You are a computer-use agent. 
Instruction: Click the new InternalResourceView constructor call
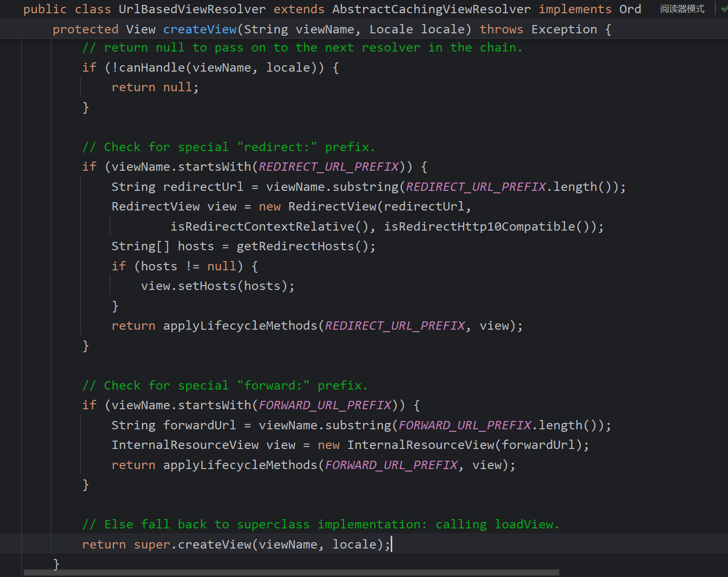(x=420, y=445)
